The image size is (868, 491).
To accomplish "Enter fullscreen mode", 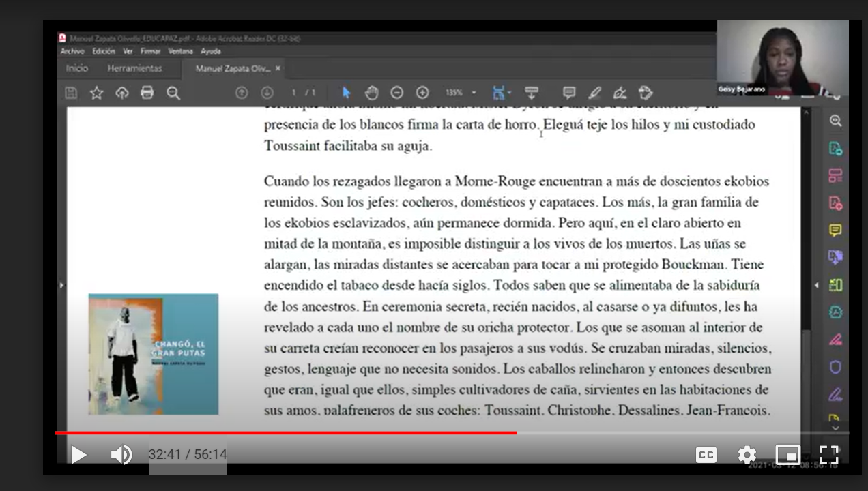I will point(828,455).
